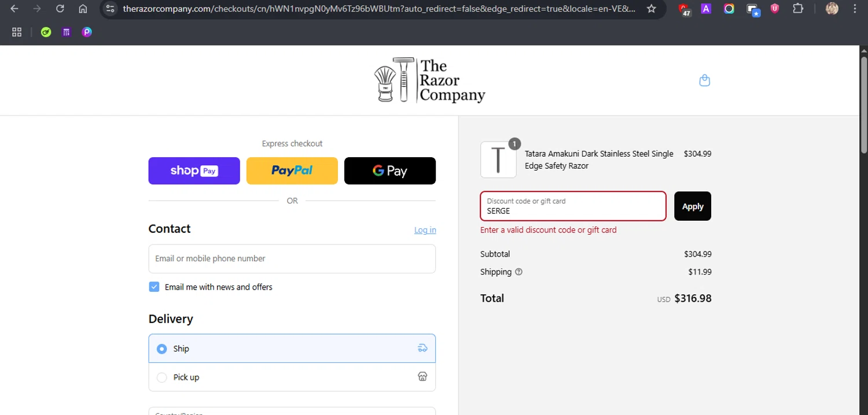This screenshot has height=415, width=868.
Task: Click the Tatara Amakuni razor product name
Action: click(x=599, y=160)
